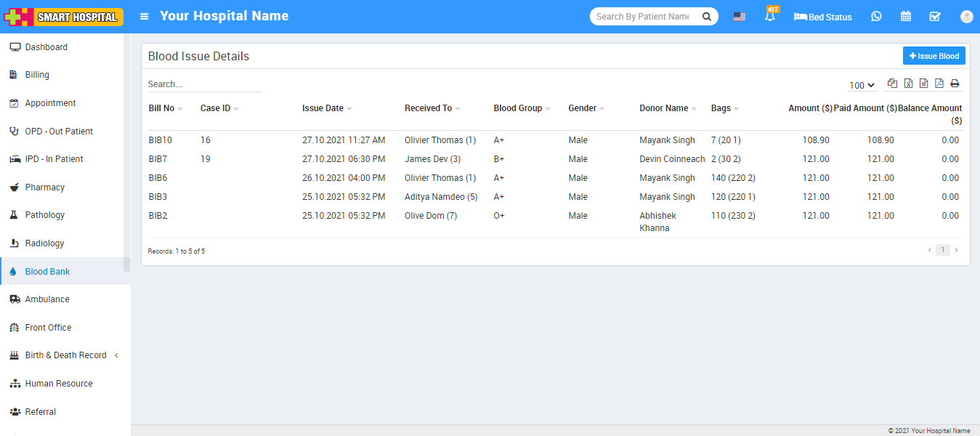Open WhatsApp chat icon
The width and height of the screenshot is (980, 436).
876,17
